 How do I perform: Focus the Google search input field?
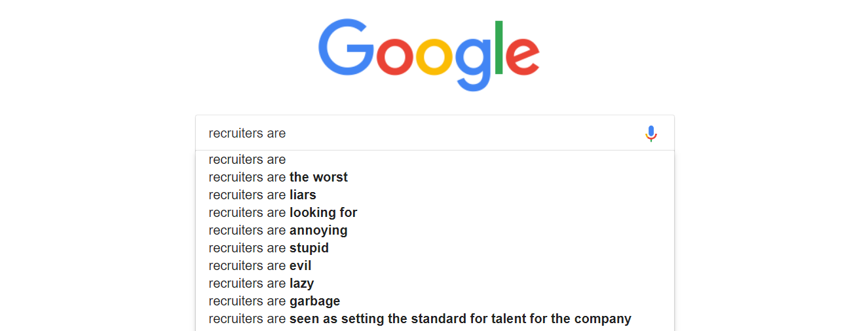[419, 133]
